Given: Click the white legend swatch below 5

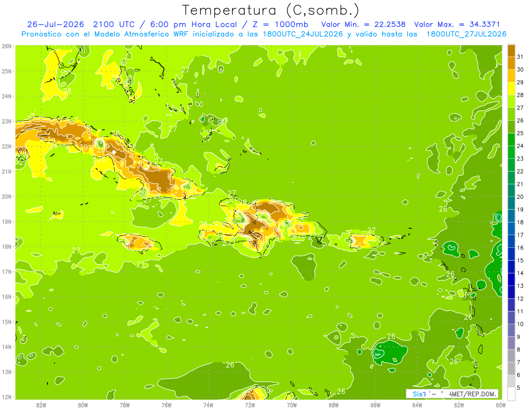Looking at the screenshot, I should click(511, 394).
